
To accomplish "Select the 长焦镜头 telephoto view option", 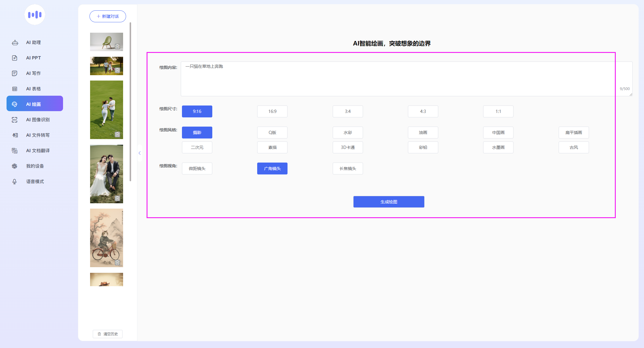I will [348, 169].
